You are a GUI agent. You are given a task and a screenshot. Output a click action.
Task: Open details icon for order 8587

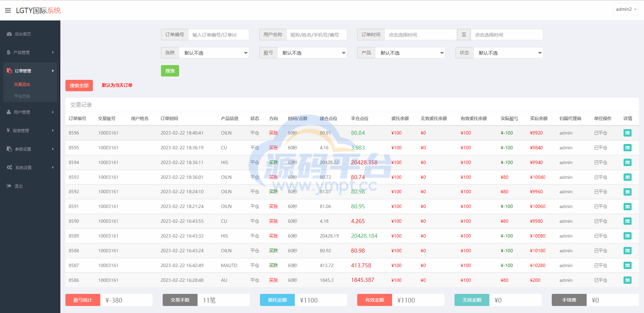coord(627,265)
